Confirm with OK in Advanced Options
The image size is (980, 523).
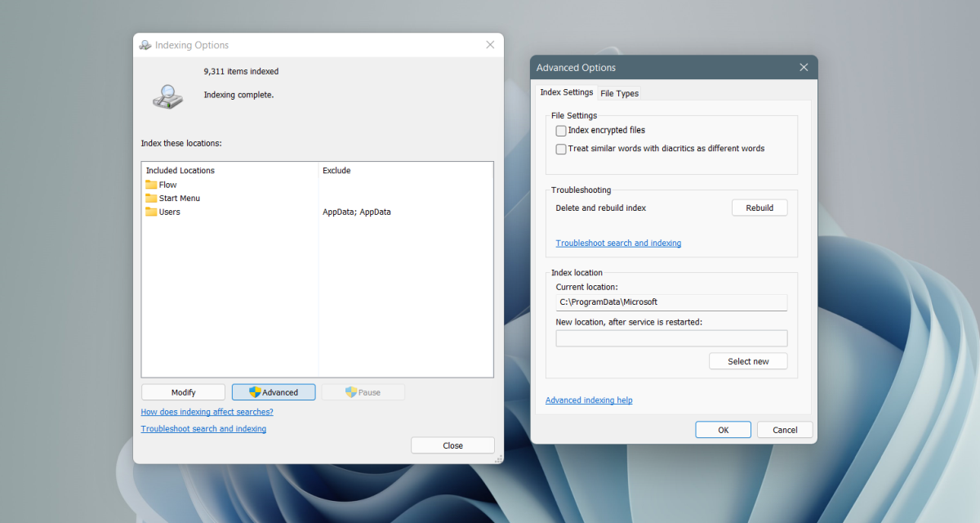[x=723, y=430]
